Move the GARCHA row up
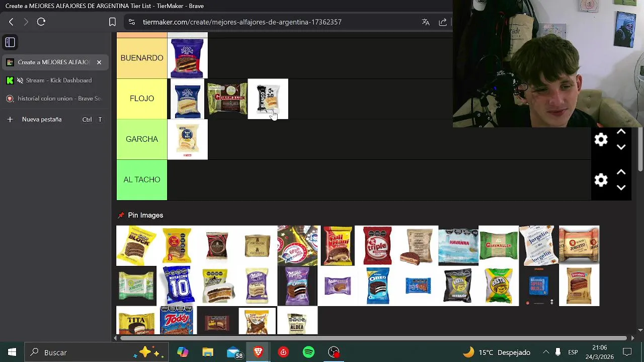The width and height of the screenshot is (644, 362). pyautogui.click(x=621, y=132)
